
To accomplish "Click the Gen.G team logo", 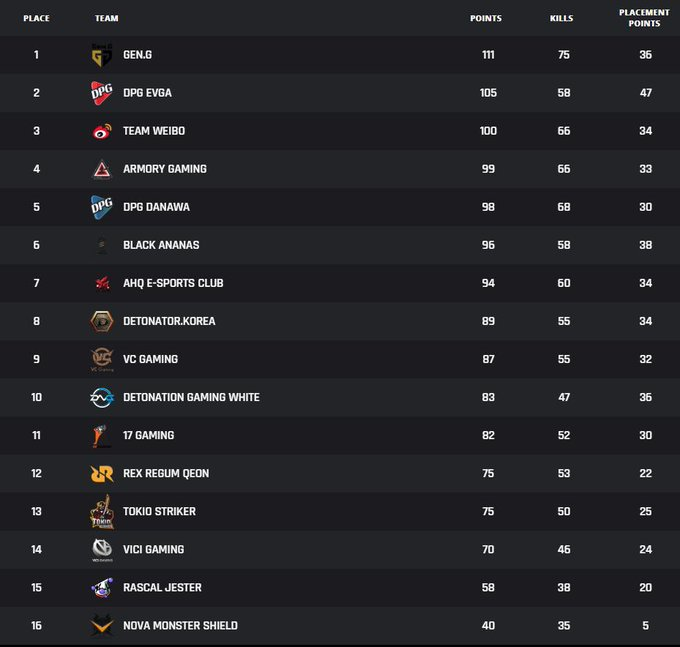I will [102, 55].
